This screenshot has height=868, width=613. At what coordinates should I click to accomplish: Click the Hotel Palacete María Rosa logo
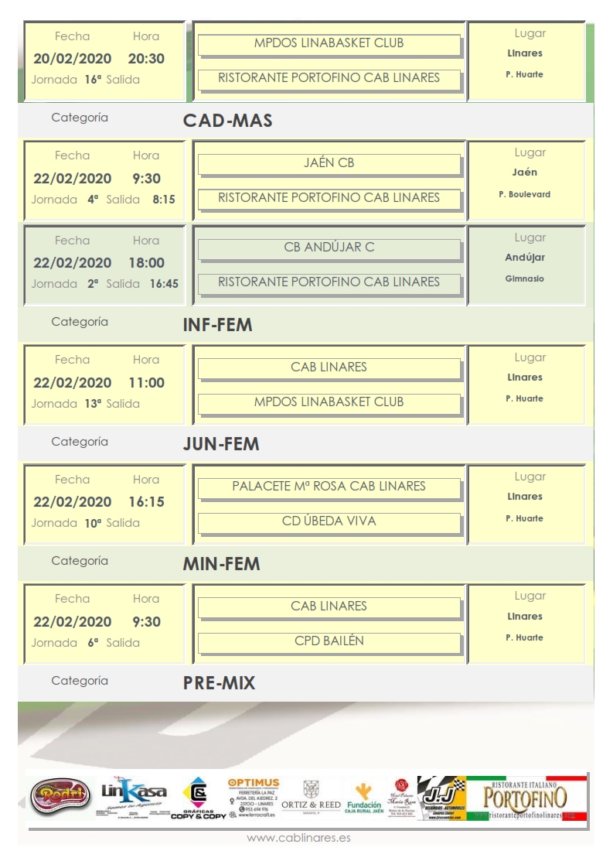pos(400,798)
